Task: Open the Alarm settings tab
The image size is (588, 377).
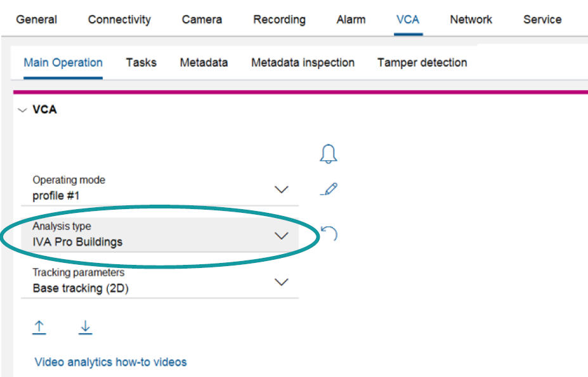Action: pyautogui.click(x=351, y=20)
